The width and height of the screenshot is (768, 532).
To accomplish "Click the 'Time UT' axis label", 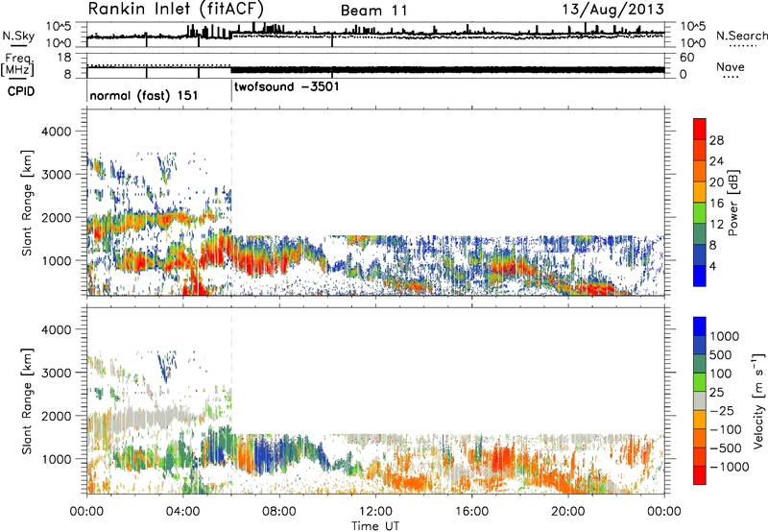I will pyautogui.click(x=375, y=526).
